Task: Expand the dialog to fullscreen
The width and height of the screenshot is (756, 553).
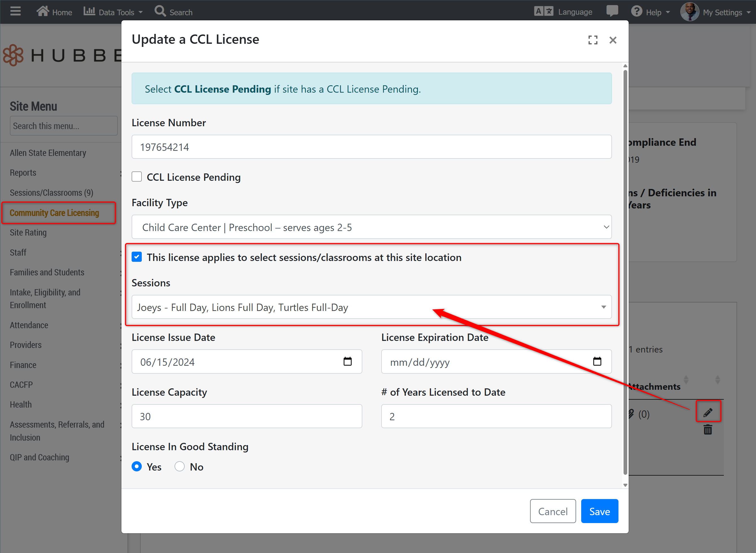Action: click(593, 40)
